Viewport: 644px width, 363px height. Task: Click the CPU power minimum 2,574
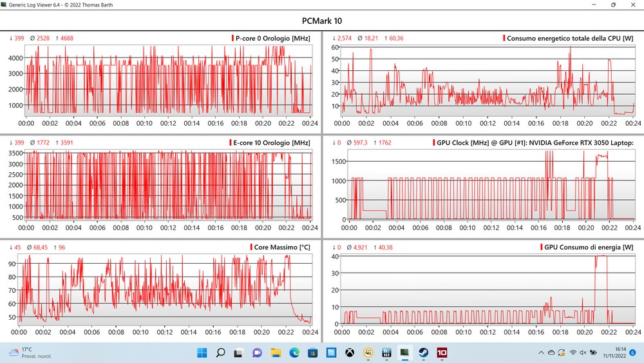(x=344, y=38)
